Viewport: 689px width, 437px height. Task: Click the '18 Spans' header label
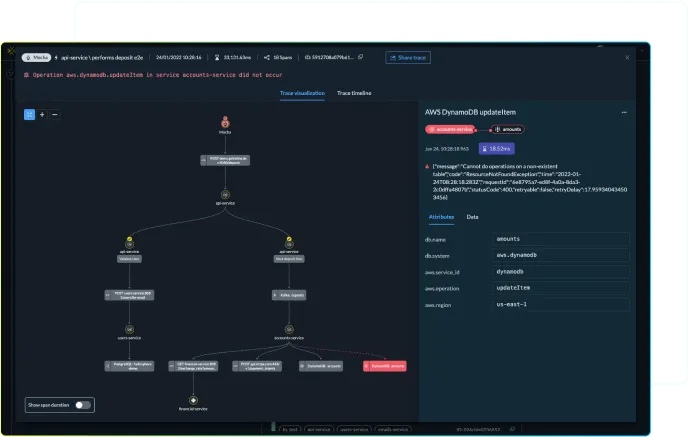point(283,58)
